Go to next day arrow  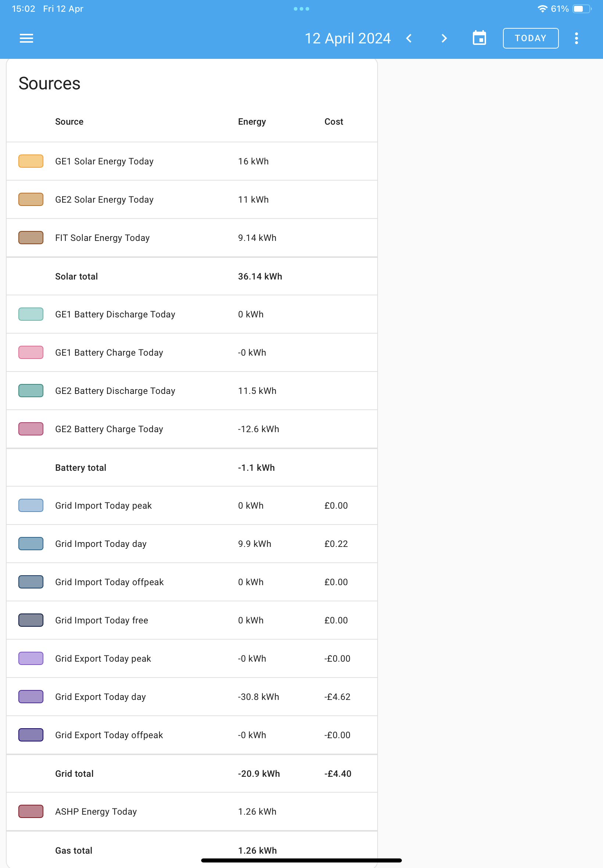444,38
